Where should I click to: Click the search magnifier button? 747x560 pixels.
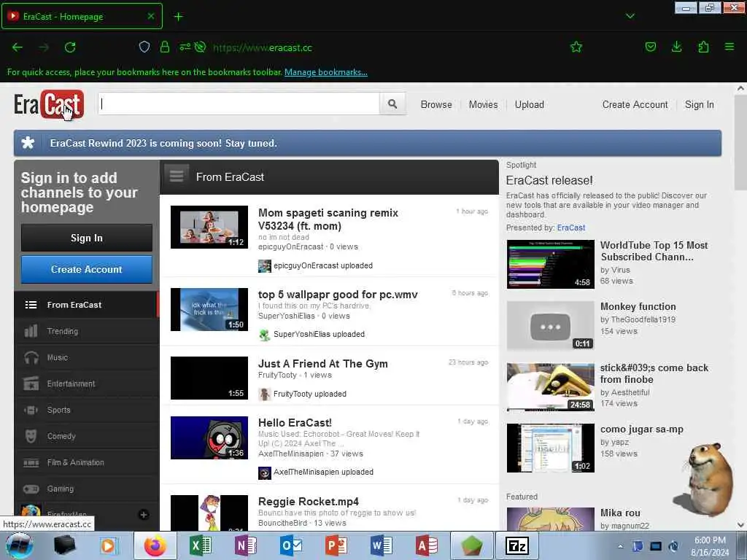click(x=392, y=104)
